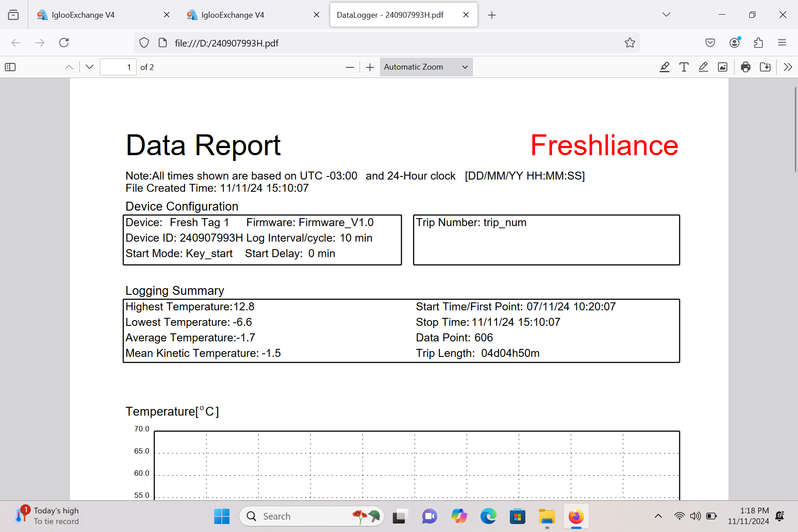Click the page number input field
The image size is (798, 532).
click(118, 67)
